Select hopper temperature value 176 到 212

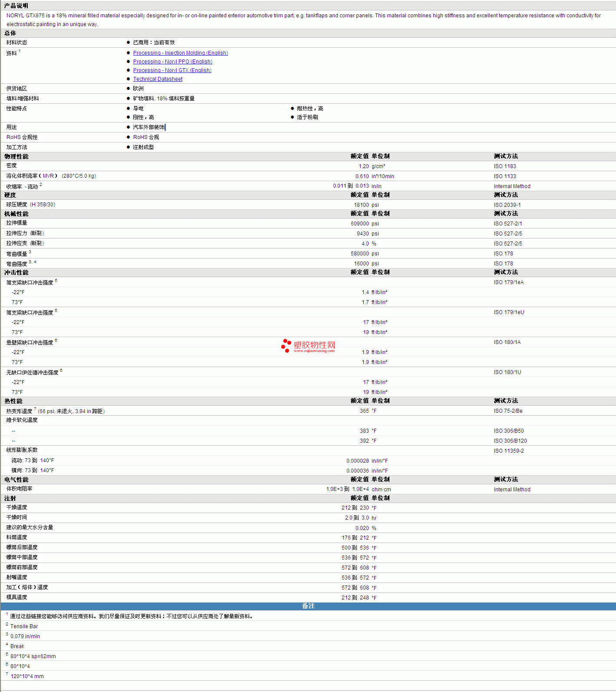(x=355, y=538)
